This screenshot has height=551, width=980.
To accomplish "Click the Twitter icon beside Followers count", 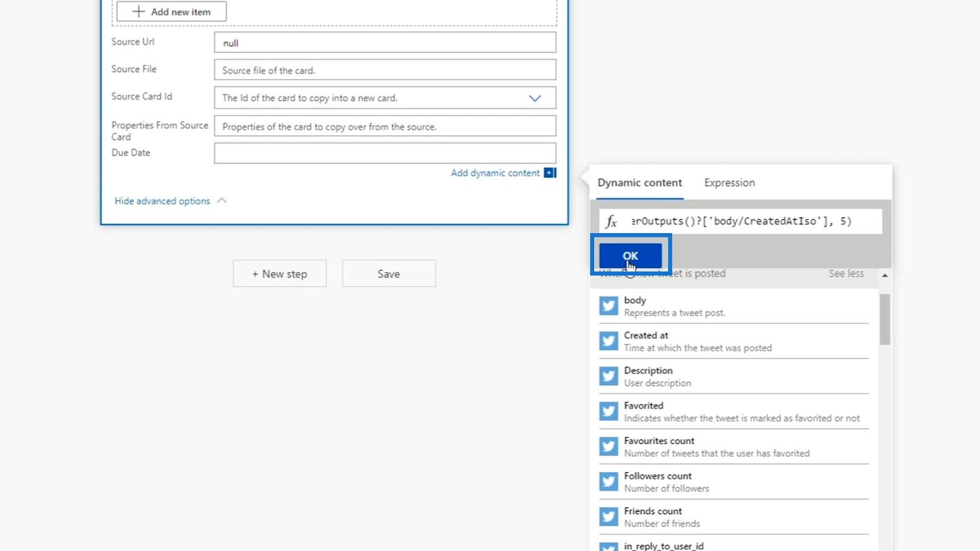I will pyautogui.click(x=608, y=481).
